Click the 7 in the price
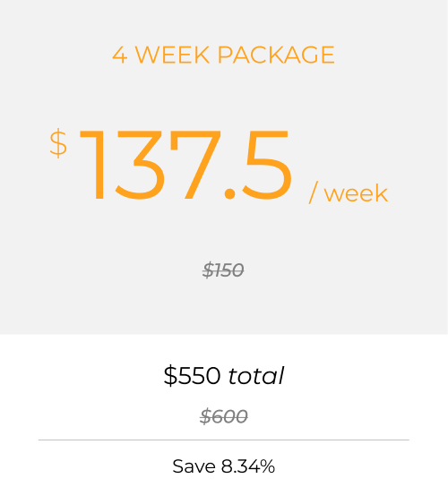The width and height of the screenshot is (448, 504). 195,165
